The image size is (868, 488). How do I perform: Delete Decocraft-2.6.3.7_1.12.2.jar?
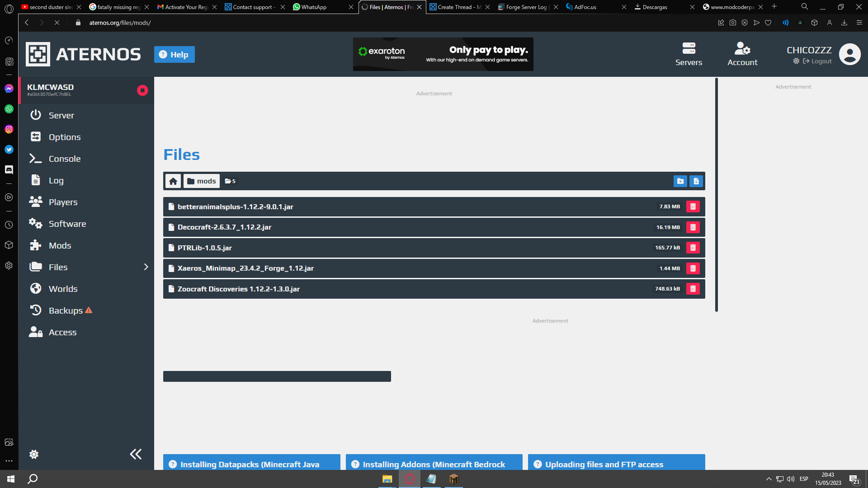pos(693,227)
